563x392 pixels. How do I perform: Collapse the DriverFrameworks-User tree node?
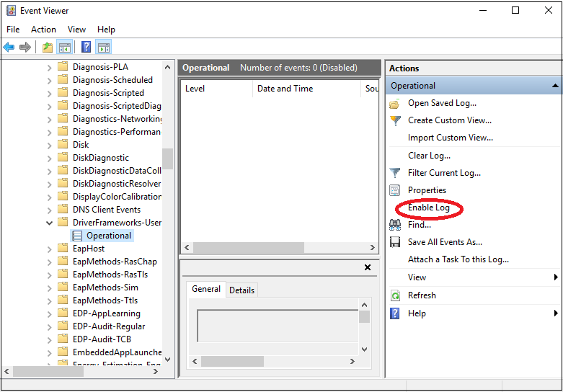coord(50,223)
